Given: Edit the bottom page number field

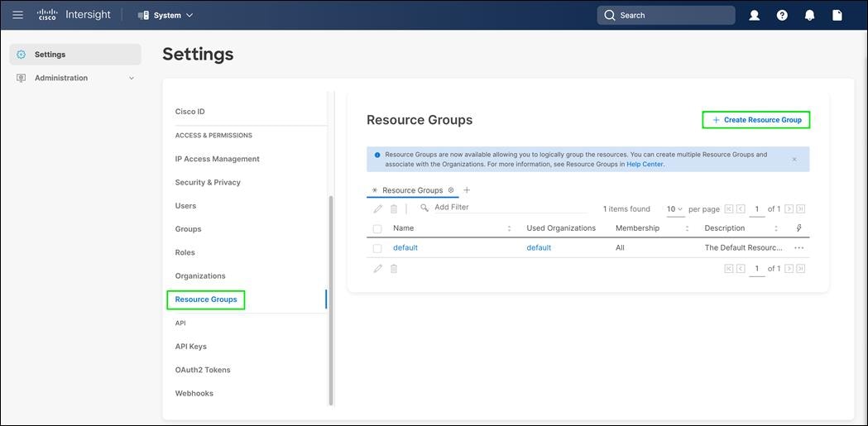Looking at the screenshot, I should click(757, 269).
